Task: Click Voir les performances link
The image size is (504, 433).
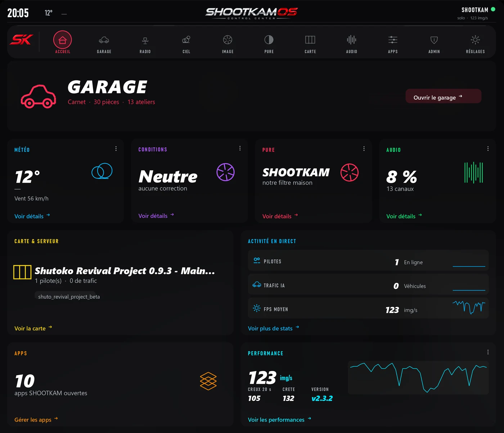Action: pyautogui.click(x=280, y=420)
